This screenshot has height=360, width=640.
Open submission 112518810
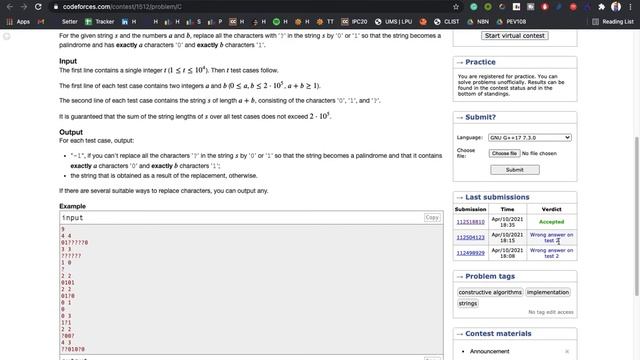470,222
